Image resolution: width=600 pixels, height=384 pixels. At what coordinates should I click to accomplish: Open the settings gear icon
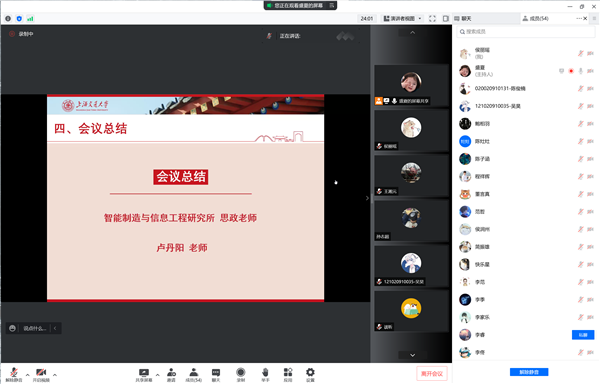coord(310,374)
